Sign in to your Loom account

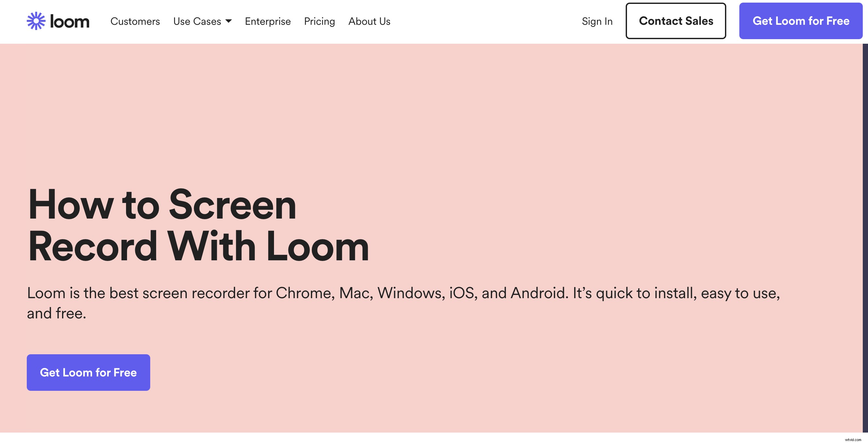point(597,21)
